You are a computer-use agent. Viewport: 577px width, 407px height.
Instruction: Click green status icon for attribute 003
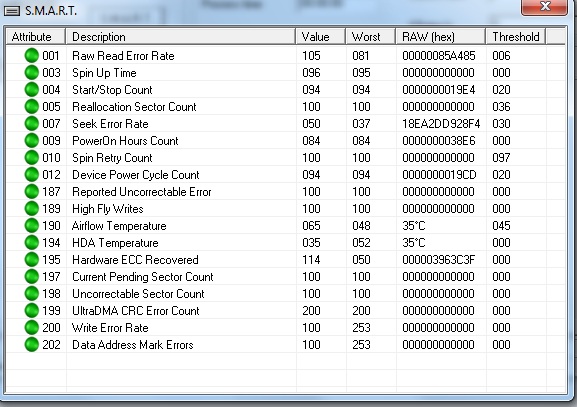coord(32,72)
